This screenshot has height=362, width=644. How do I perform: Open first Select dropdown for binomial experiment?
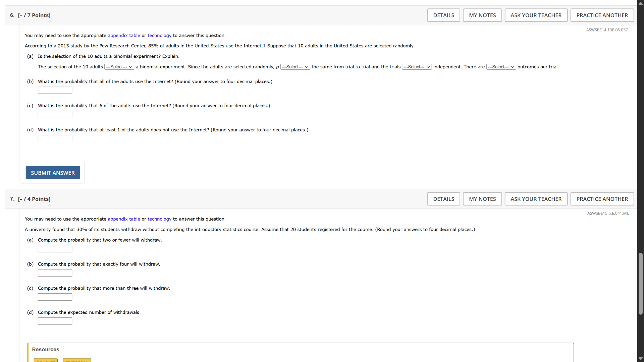click(119, 67)
